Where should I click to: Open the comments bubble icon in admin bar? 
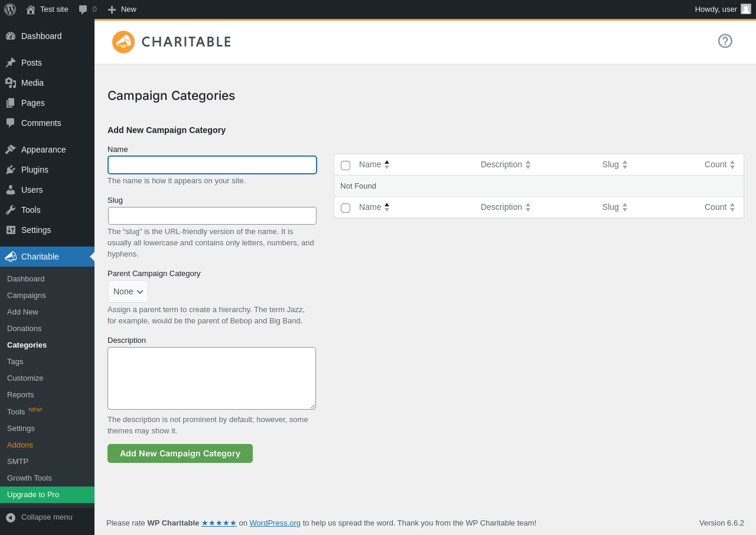point(83,9)
